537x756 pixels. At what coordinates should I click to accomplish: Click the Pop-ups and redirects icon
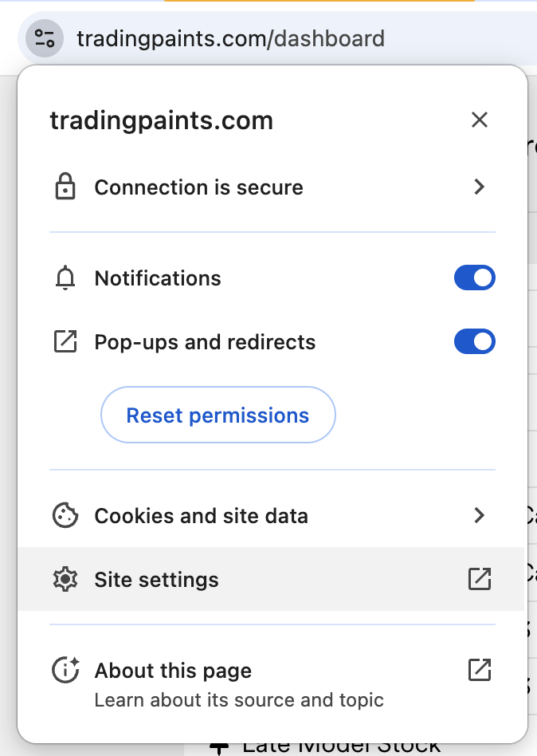tap(65, 342)
